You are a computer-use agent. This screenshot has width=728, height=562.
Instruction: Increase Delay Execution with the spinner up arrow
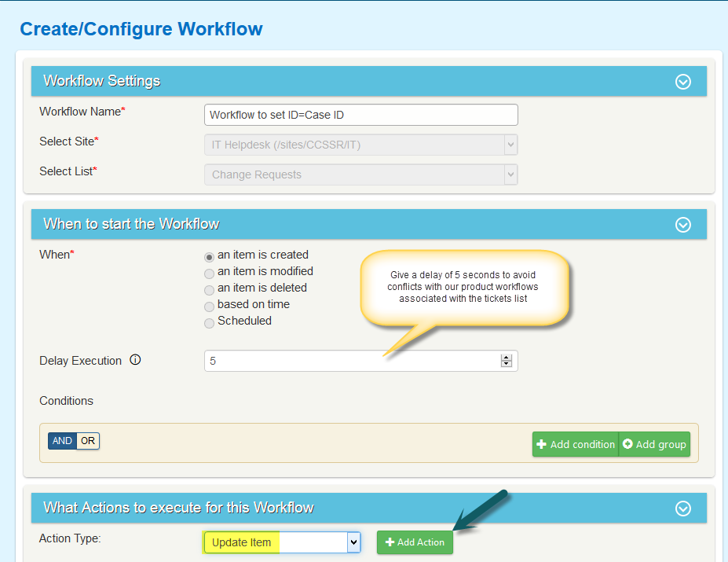coord(506,357)
